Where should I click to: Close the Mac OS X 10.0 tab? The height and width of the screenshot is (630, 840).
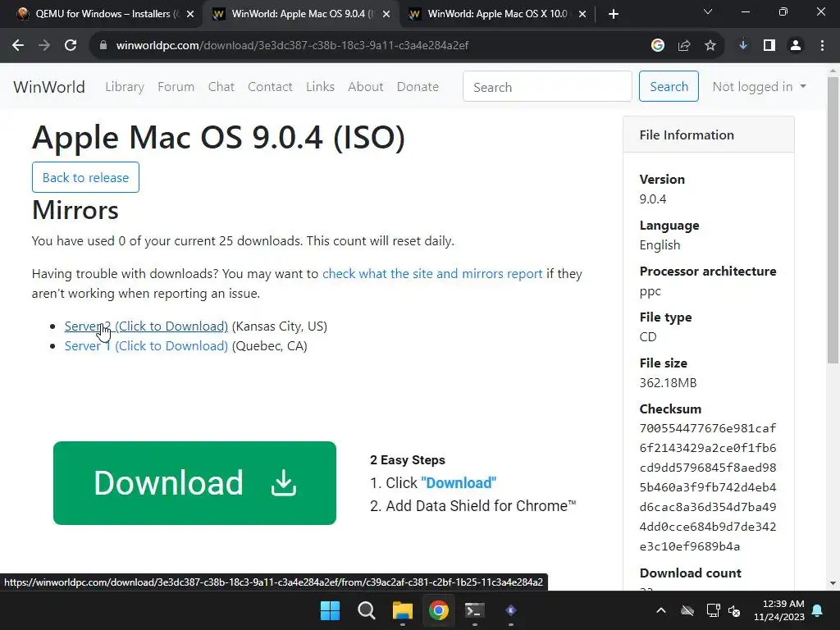click(582, 14)
